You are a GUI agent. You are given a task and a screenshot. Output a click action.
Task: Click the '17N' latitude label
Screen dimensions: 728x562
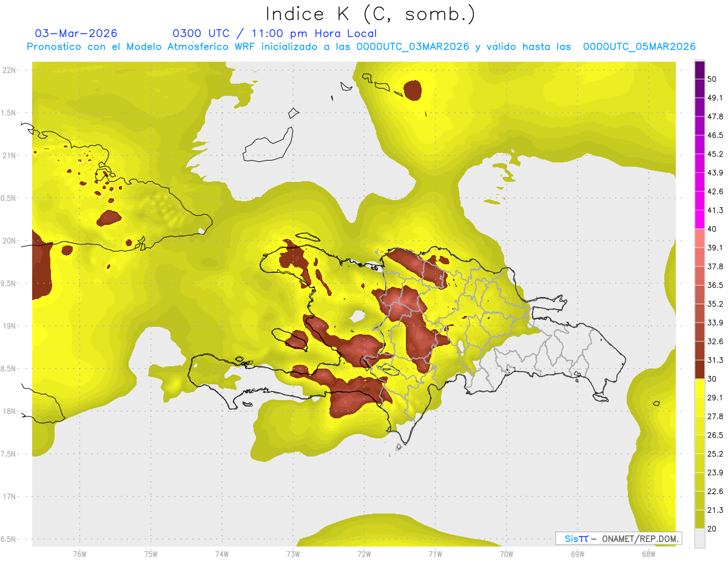(9, 497)
